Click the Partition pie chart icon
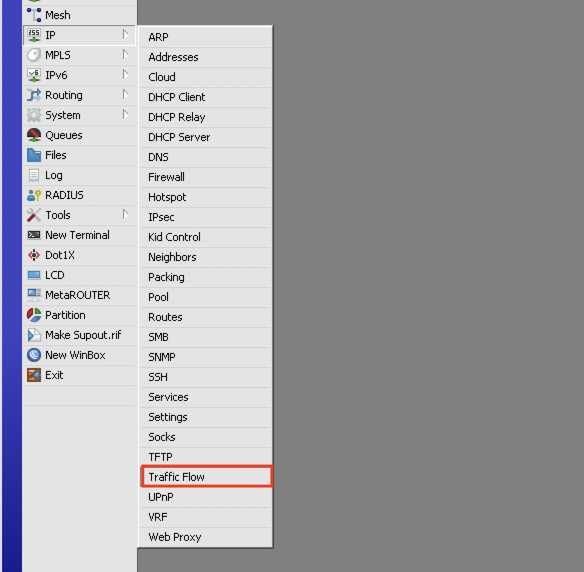This screenshot has height=572, width=584. tap(34, 315)
